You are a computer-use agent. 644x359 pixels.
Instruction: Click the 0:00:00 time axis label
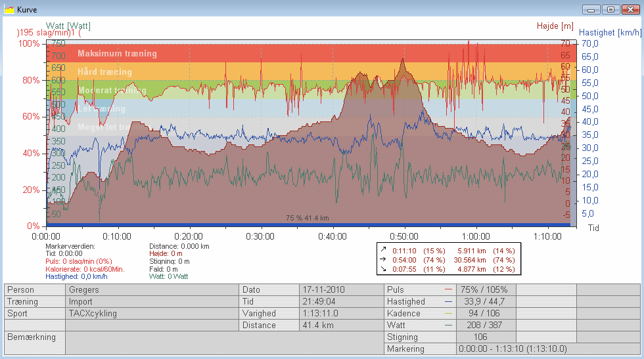pyautogui.click(x=46, y=236)
